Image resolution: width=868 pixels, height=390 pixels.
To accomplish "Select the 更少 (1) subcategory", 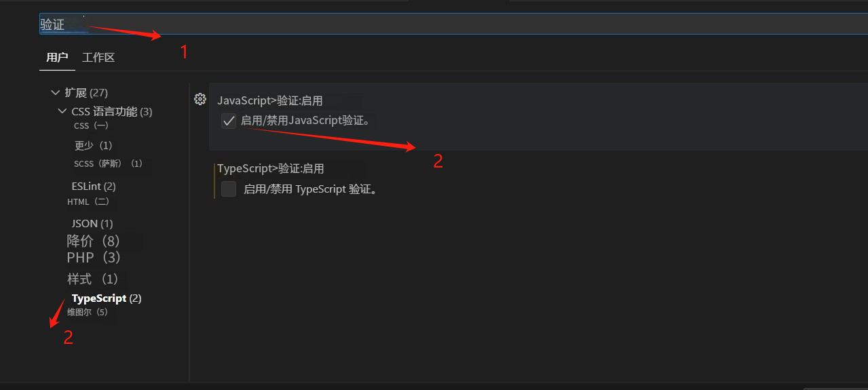I will tap(93, 145).
